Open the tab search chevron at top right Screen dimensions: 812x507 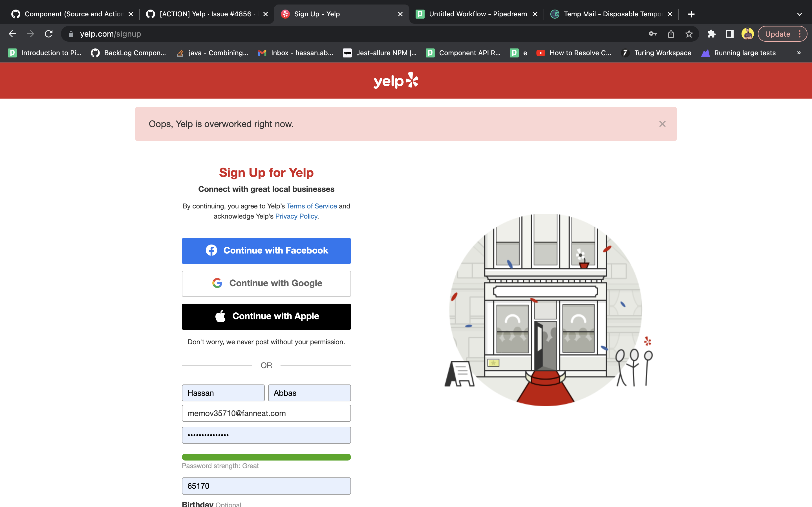point(800,14)
